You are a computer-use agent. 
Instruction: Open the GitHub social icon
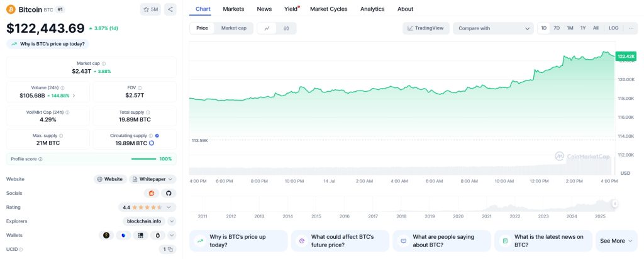tap(169, 193)
